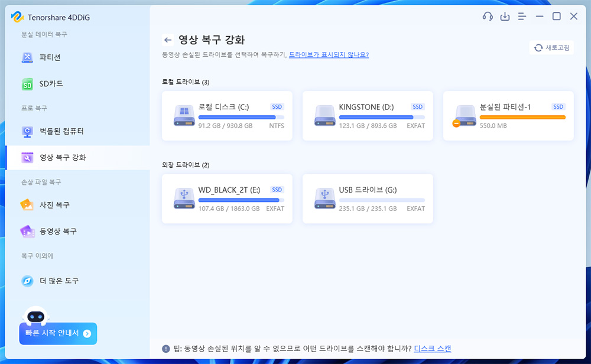Switch to 동영상 복구 in sidebar
This screenshot has width=591, height=364.
tap(77, 232)
